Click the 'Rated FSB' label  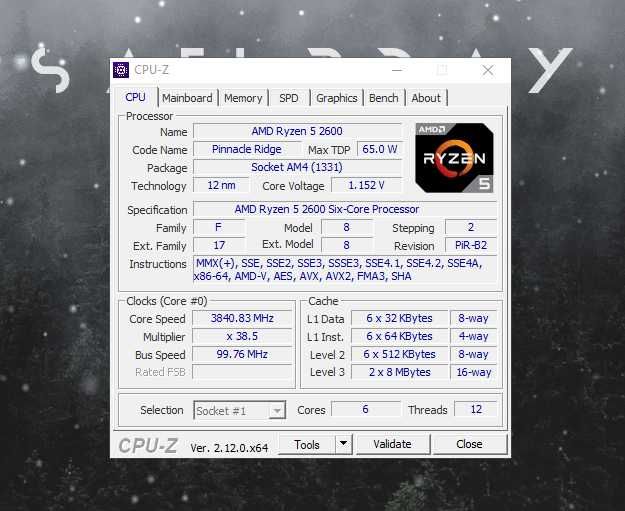(160, 372)
